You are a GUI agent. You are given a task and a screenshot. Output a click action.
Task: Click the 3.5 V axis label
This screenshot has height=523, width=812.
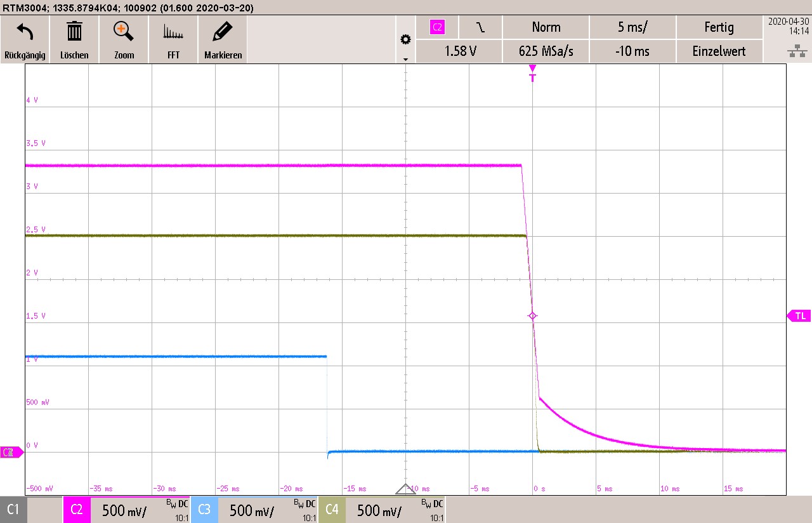coord(36,143)
